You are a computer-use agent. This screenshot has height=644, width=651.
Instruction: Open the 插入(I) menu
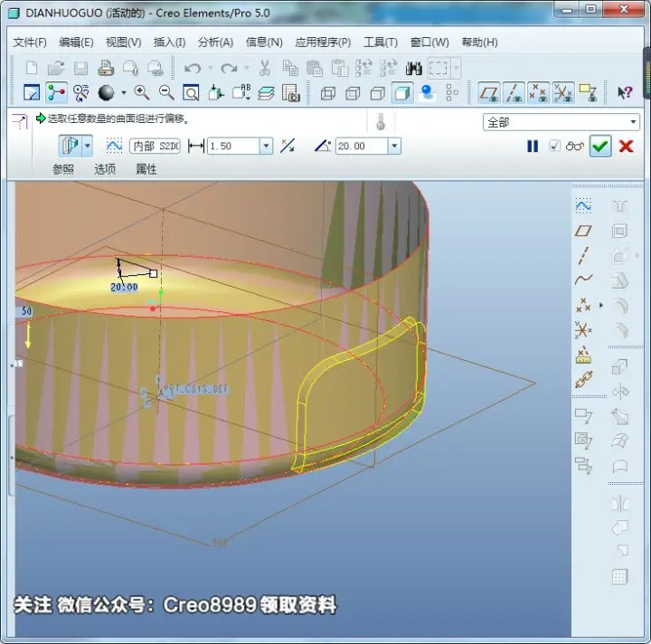169,43
